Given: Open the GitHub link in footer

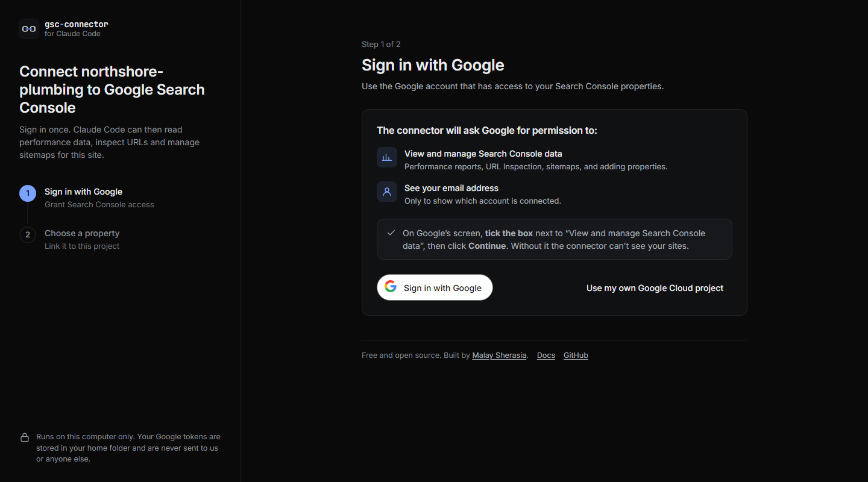Looking at the screenshot, I should click(x=576, y=355).
